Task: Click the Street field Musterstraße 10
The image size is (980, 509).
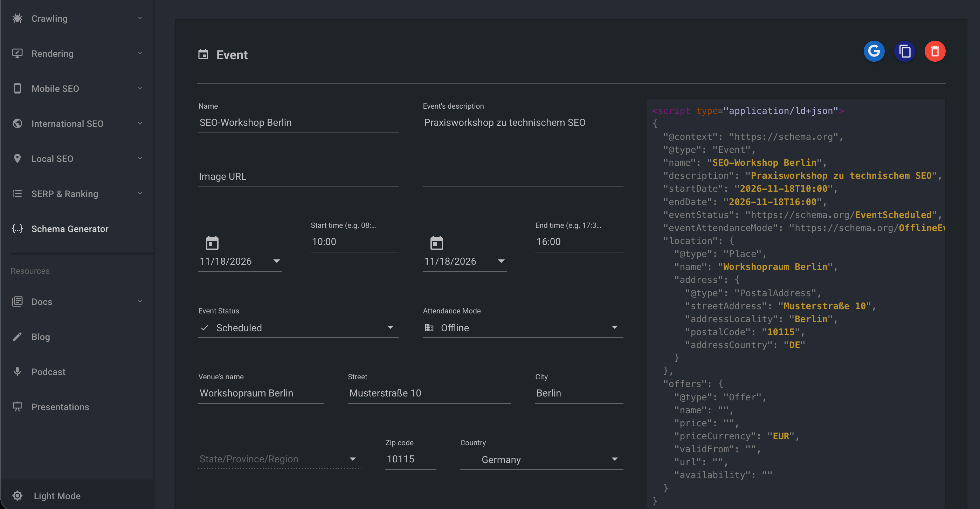Action: tap(429, 393)
